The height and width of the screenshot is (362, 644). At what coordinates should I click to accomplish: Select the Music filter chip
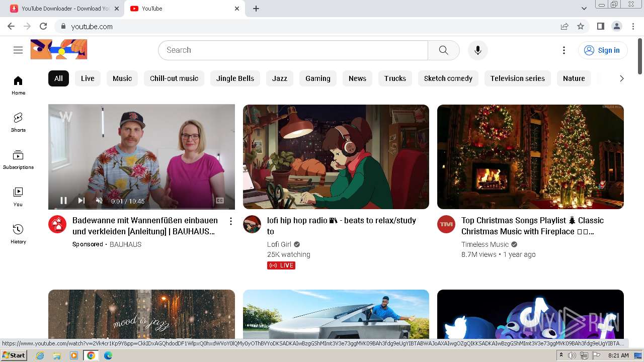click(122, 78)
